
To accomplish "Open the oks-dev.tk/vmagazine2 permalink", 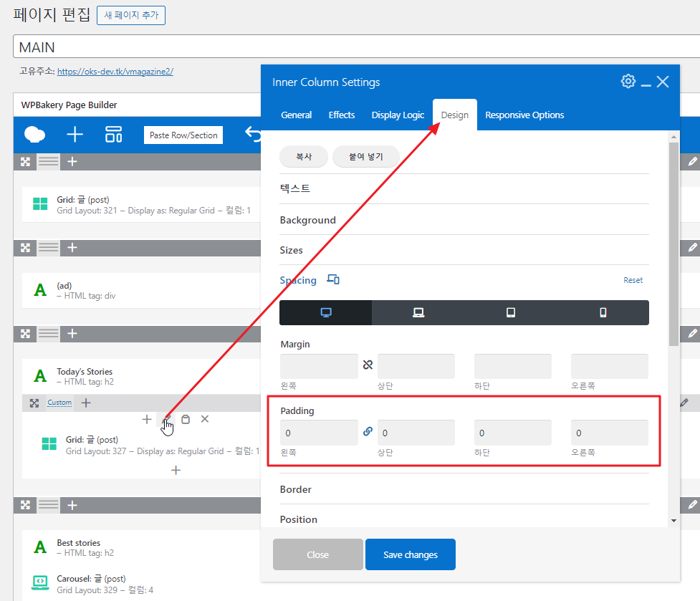I will [x=115, y=72].
